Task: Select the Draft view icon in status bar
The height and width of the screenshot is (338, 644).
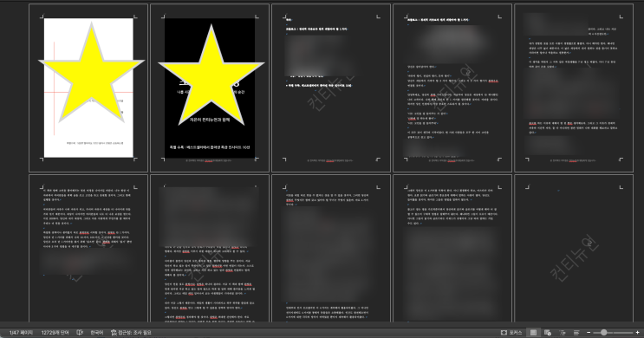Action: 576,332
